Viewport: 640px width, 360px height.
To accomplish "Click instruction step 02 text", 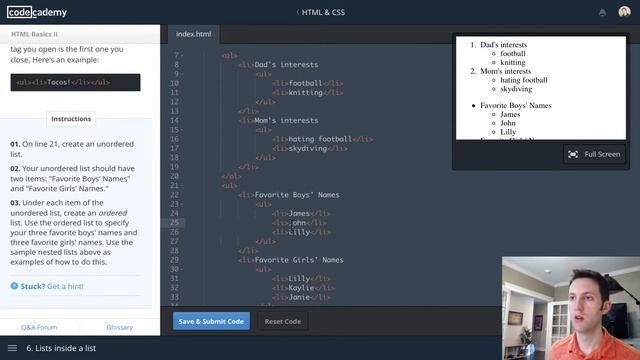I will tap(73, 178).
